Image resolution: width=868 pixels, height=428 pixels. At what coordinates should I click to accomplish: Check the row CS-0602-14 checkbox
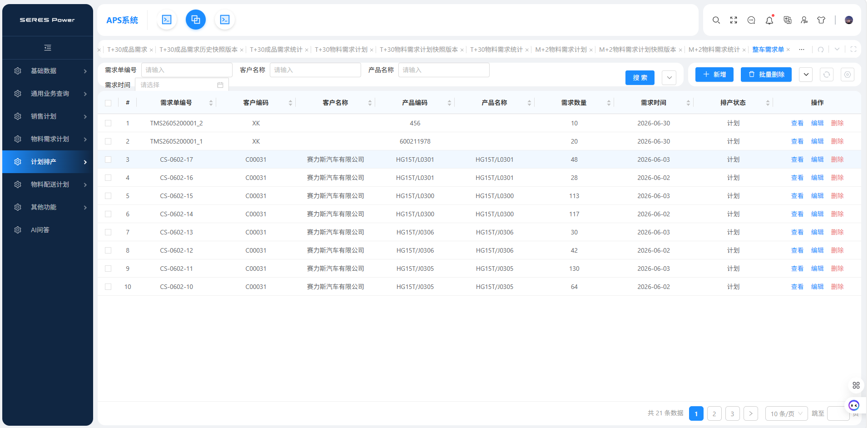[108, 214]
